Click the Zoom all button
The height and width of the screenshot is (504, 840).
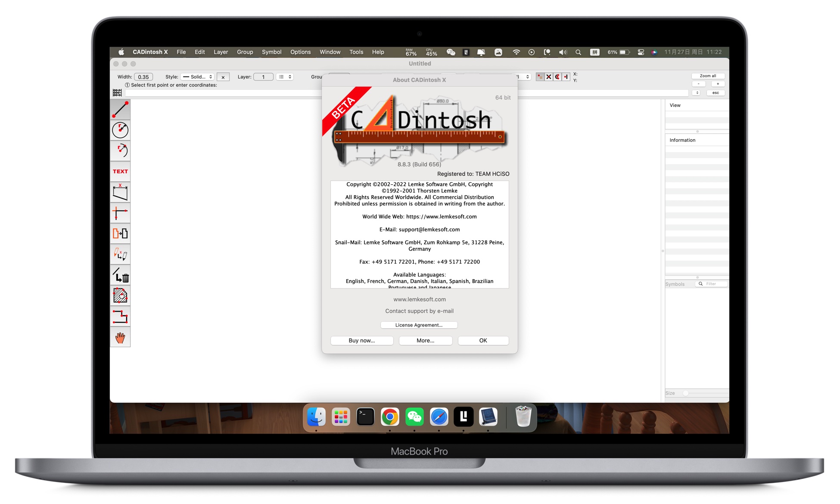tap(708, 76)
